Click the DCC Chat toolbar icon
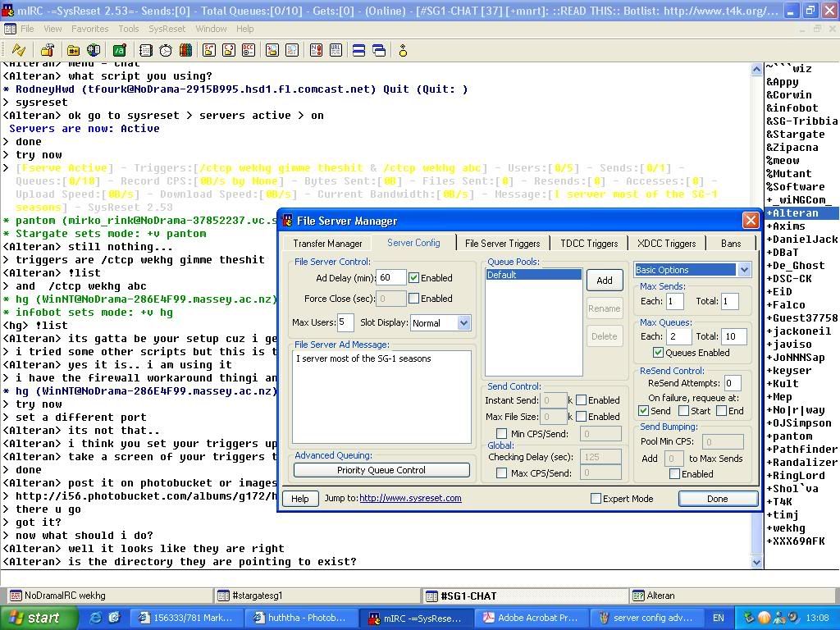This screenshot has height=630, width=840. pyautogui.click(x=229, y=50)
